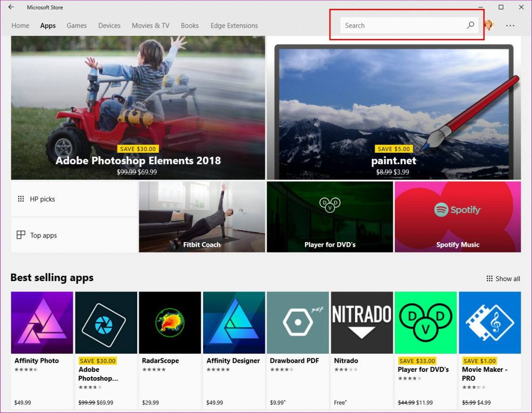Image resolution: width=532 pixels, height=413 pixels.
Task: Open the Fitbit Coach tile
Action: click(202, 217)
